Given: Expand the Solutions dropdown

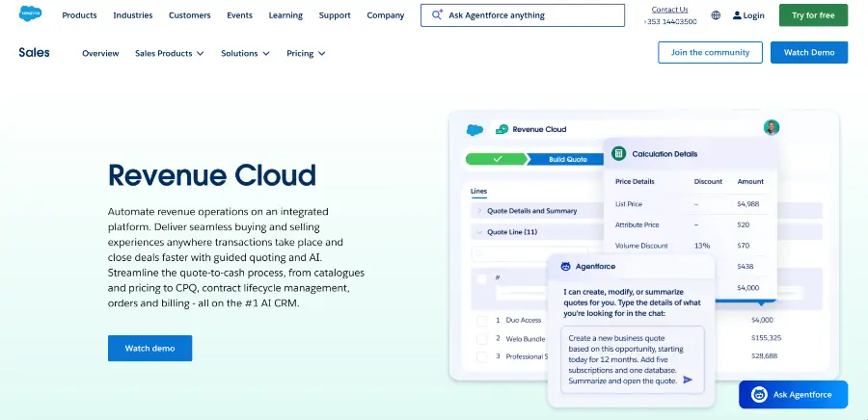Looking at the screenshot, I should pos(245,53).
